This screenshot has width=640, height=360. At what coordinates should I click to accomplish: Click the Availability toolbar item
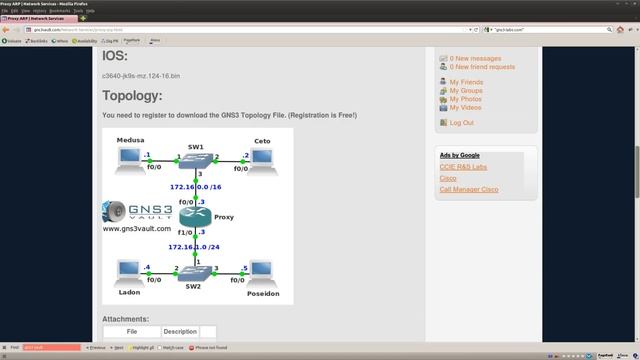tap(84, 41)
